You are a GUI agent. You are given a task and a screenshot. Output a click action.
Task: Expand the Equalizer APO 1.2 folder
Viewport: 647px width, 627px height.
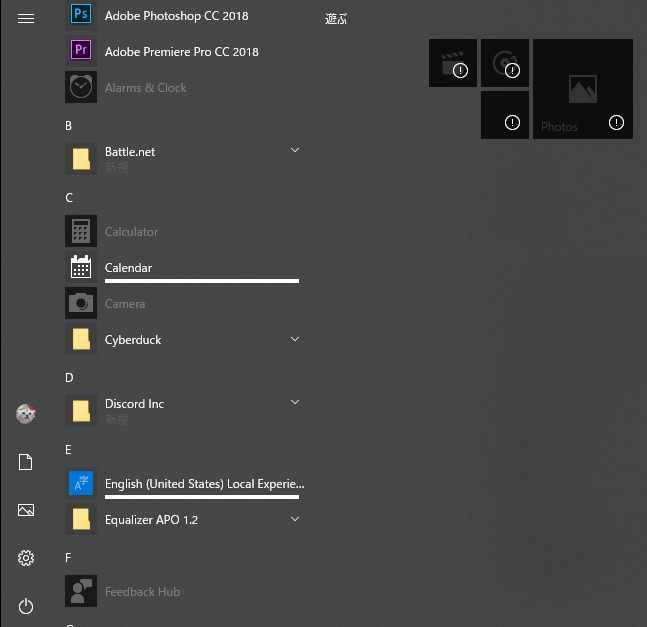pos(295,520)
